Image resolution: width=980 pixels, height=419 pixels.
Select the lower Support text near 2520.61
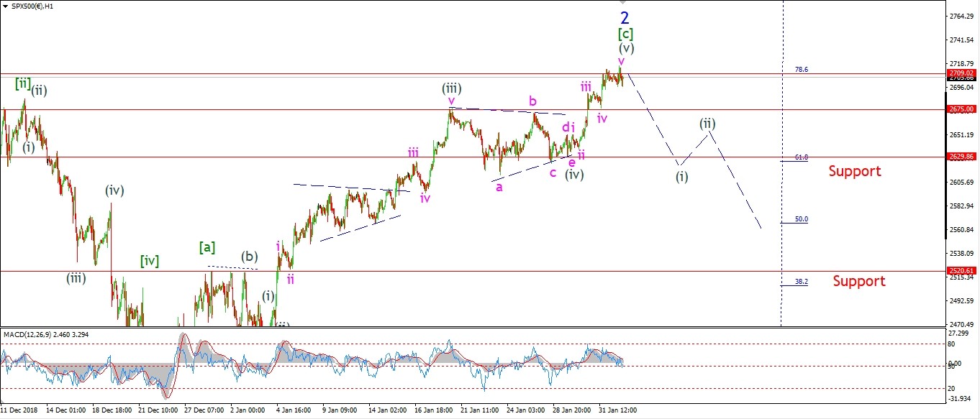click(x=859, y=281)
